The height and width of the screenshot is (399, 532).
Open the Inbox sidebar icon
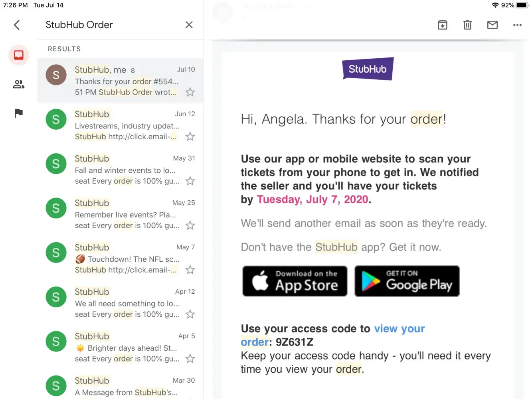point(19,55)
